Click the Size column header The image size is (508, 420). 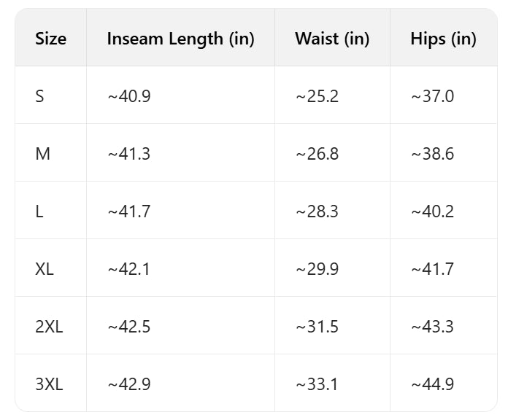(x=50, y=39)
